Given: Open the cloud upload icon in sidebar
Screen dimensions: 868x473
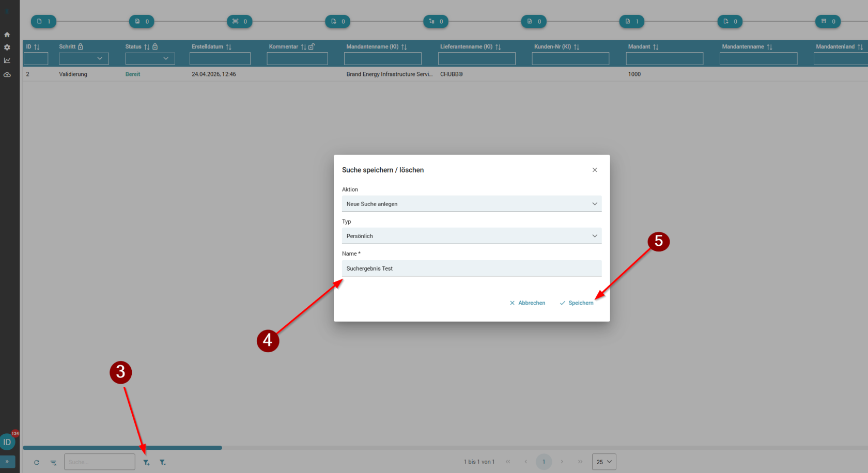Looking at the screenshot, I should pos(7,75).
